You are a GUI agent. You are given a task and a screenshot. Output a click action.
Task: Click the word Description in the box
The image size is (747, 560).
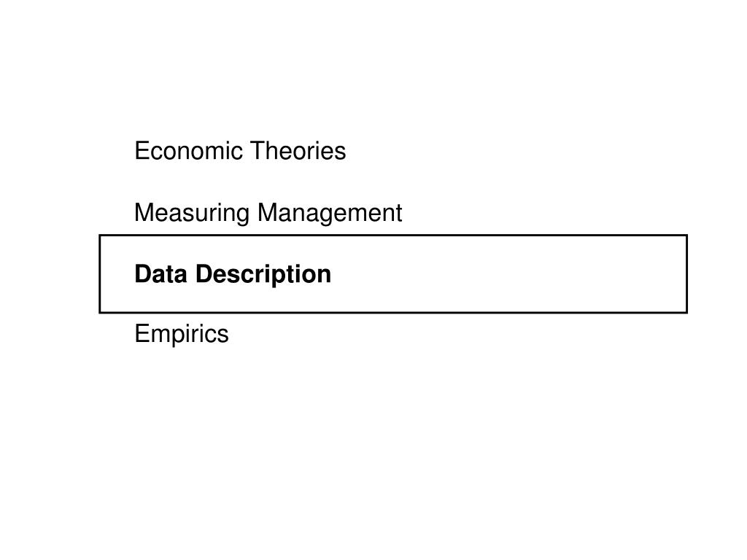point(263,275)
